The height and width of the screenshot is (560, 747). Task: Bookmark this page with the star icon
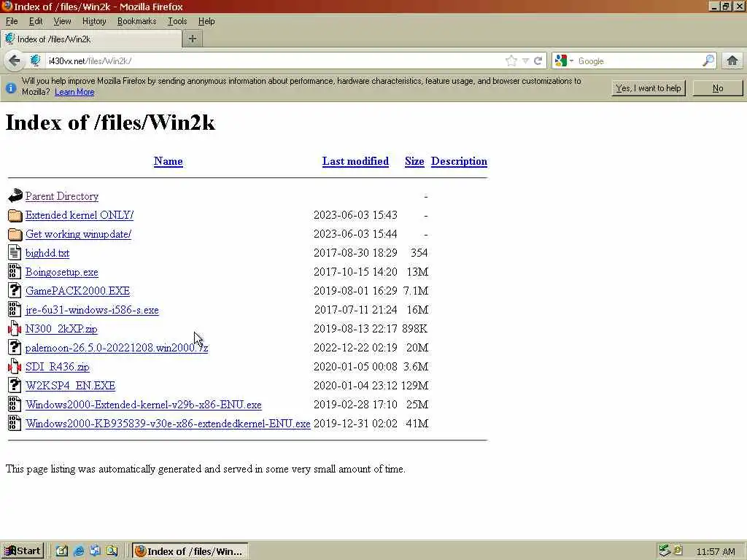click(x=511, y=61)
